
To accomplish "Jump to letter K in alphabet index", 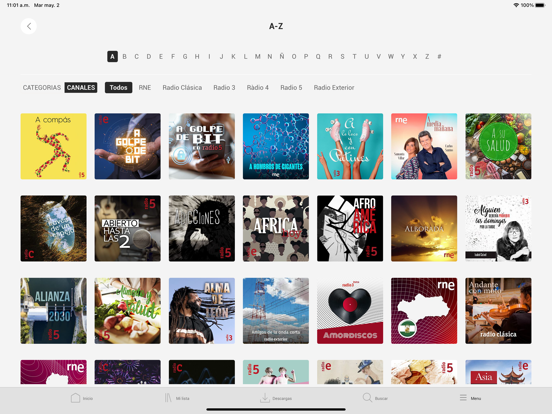I will click(233, 56).
